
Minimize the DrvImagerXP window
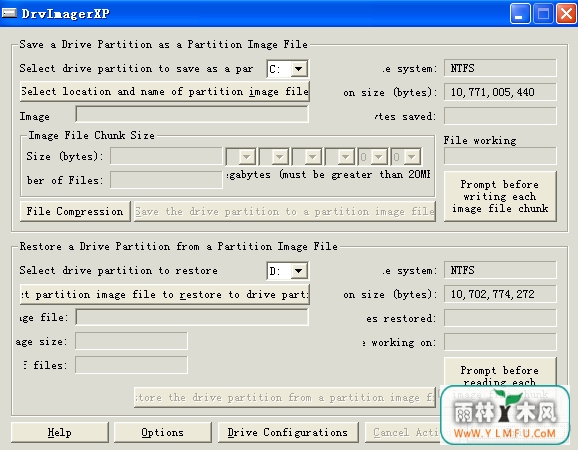pyautogui.click(x=520, y=14)
